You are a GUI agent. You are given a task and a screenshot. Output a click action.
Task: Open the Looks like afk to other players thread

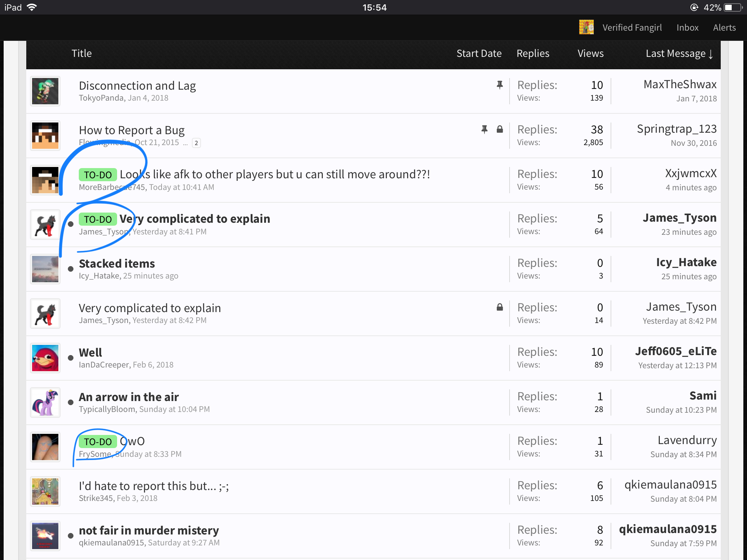pos(275,175)
